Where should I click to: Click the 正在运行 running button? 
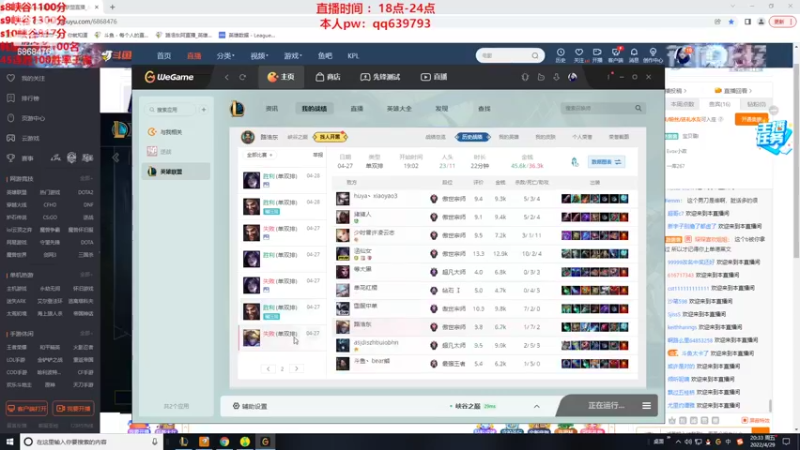pos(606,406)
